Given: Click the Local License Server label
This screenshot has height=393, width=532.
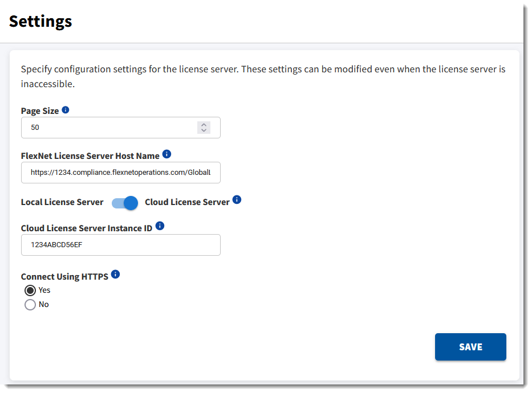Looking at the screenshot, I should click(x=62, y=202).
